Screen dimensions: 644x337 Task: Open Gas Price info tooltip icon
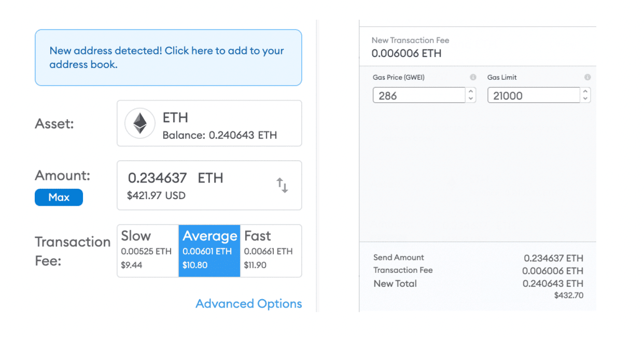coord(473,77)
